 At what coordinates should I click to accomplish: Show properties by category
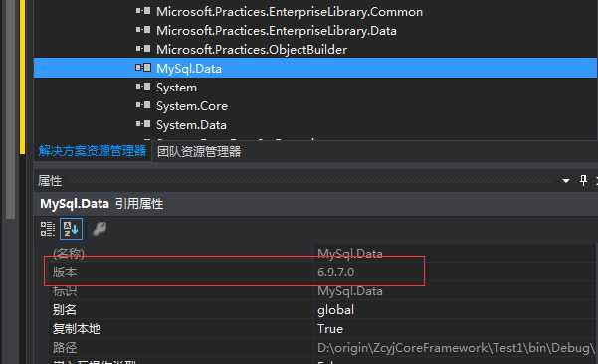[x=48, y=229]
